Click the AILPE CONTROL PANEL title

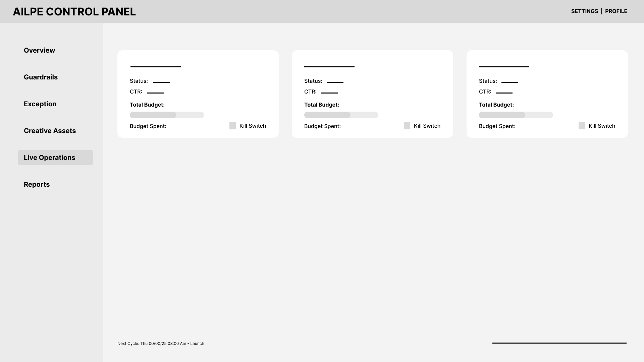tap(74, 12)
